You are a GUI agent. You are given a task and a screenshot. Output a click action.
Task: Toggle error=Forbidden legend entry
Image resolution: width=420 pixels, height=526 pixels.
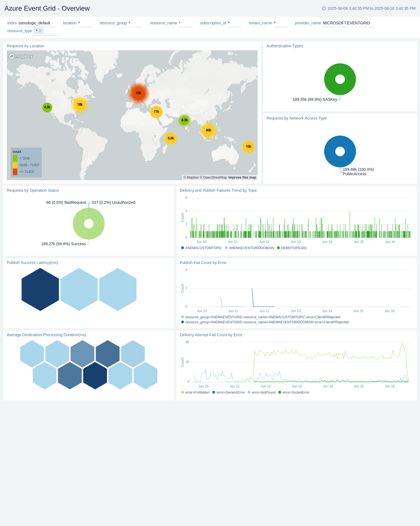point(195,392)
